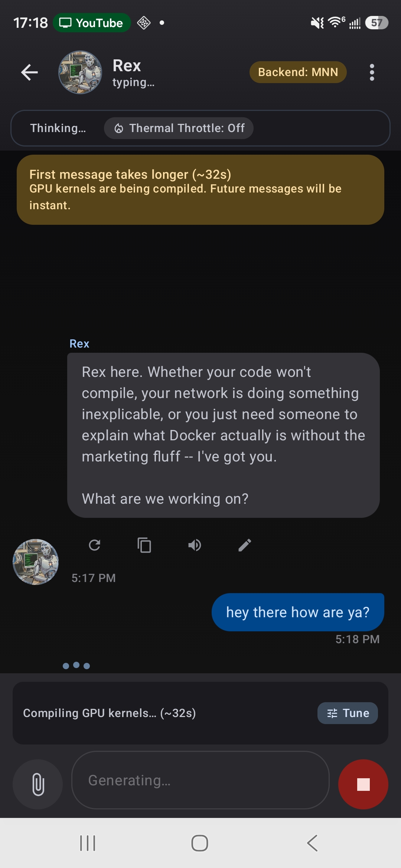Copy Rex's message to clipboard

point(144,545)
